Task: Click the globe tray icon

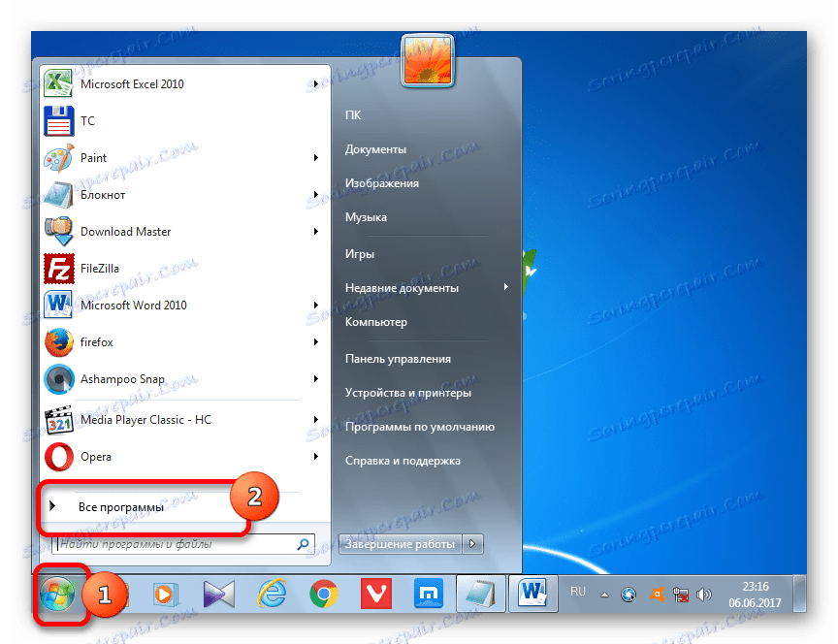Action: (x=628, y=595)
